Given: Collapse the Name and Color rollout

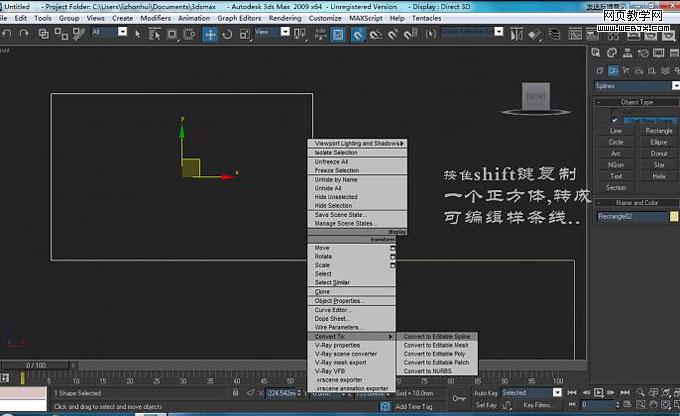Looking at the screenshot, I should coord(636,203).
